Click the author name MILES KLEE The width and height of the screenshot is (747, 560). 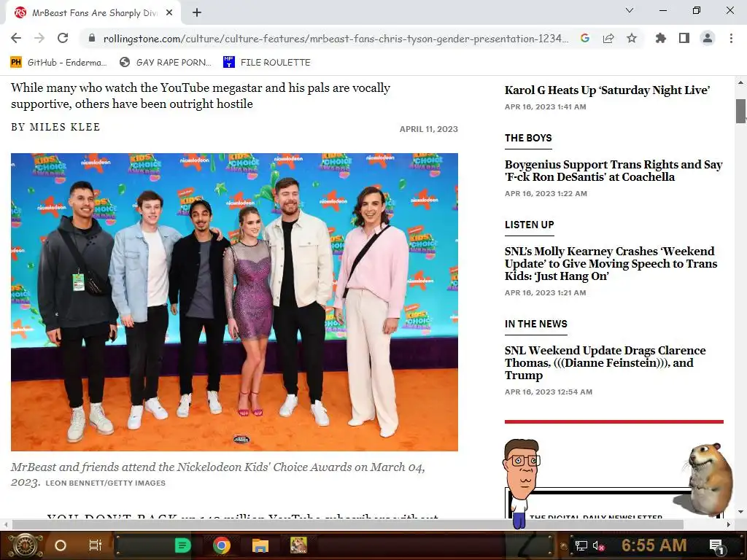coord(65,127)
